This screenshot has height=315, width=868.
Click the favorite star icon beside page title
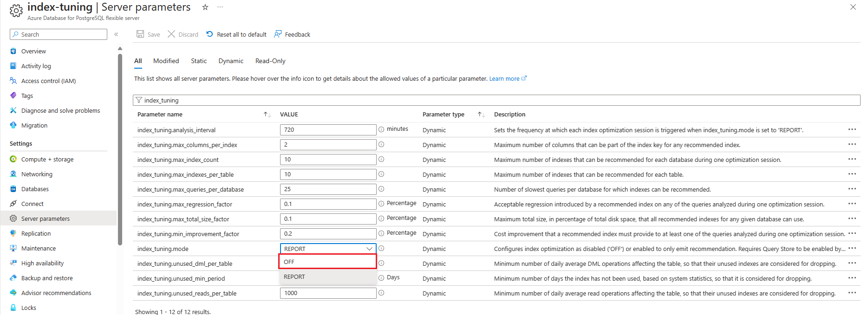click(205, 7)
